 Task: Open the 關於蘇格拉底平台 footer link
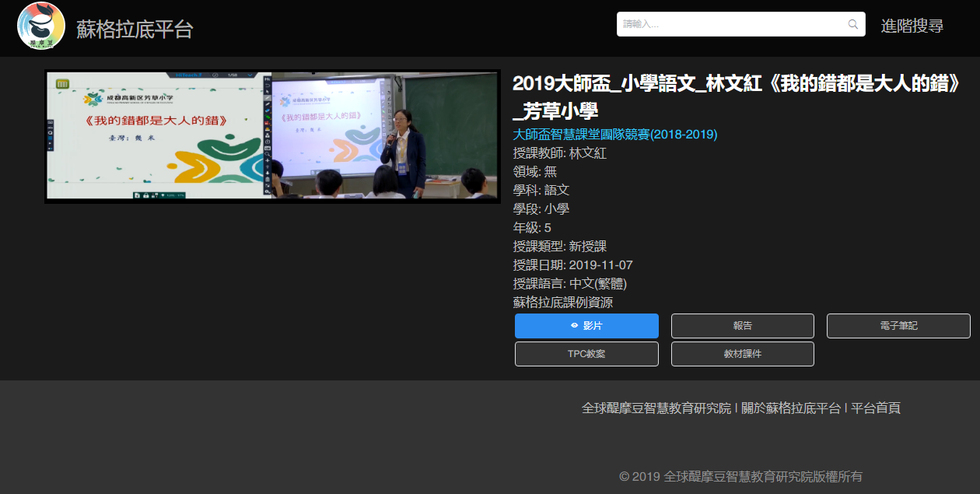point(791,408)
